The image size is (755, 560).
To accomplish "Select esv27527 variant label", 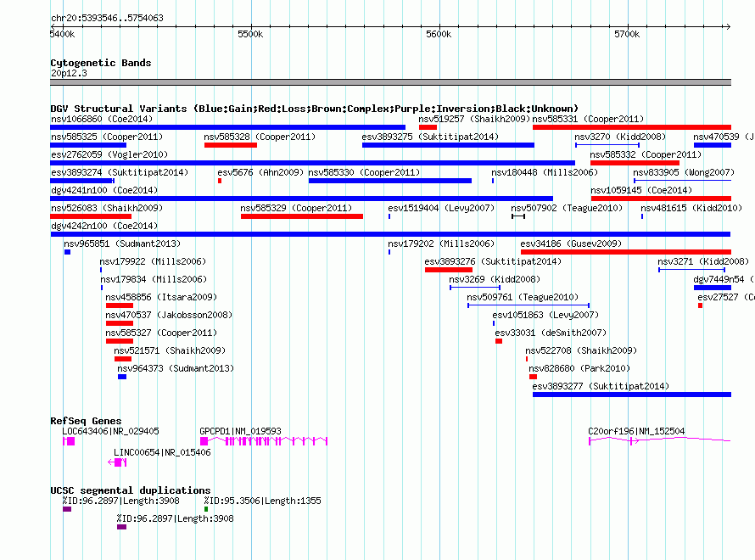I will pos(725,297).
